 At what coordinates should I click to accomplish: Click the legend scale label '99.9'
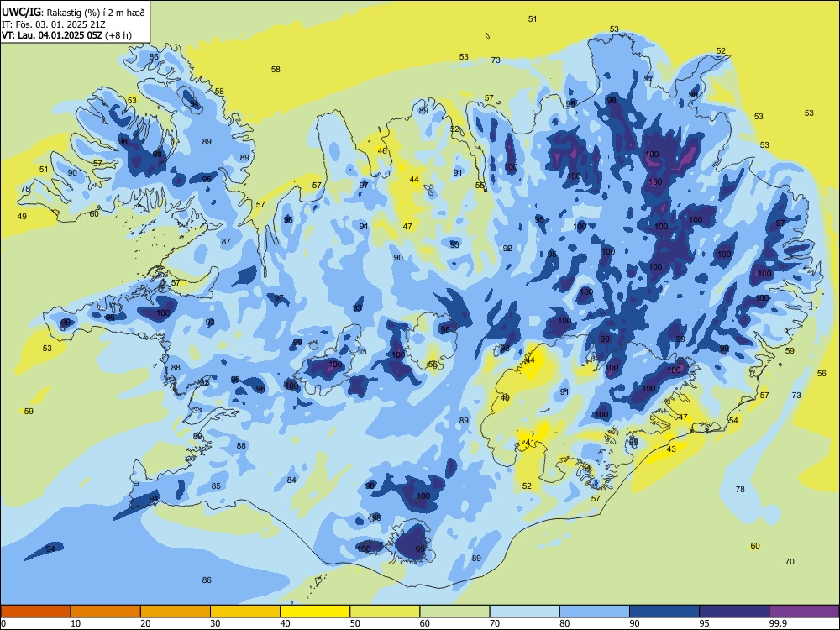tap(778, 623)
